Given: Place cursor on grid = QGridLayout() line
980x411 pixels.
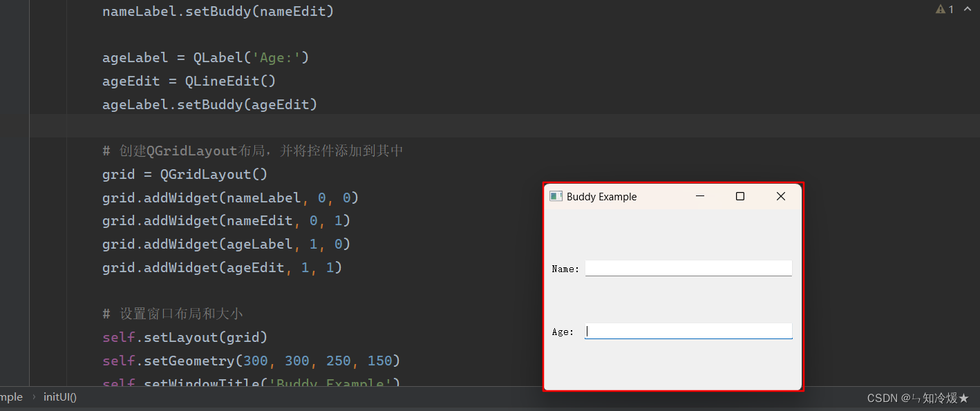Looking at the screenshot, I should point(185,174).
